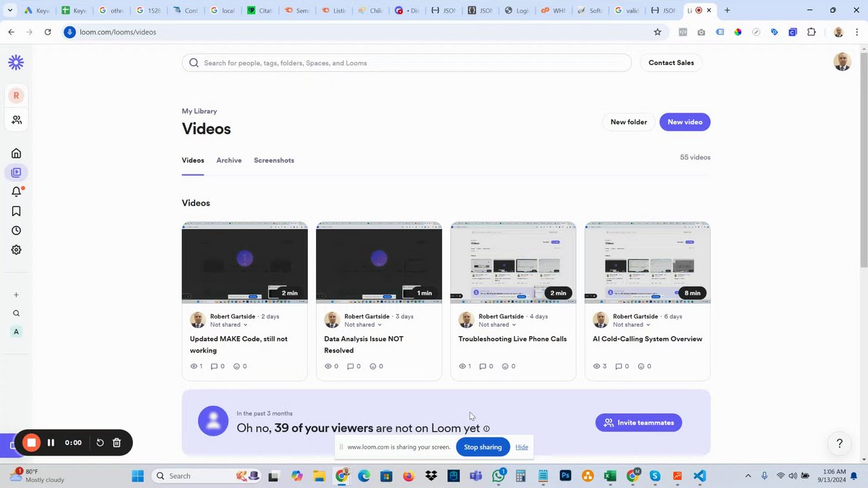Click the Hide link on sharing bar
Viewport: 868px width, 488px height.
521,447
